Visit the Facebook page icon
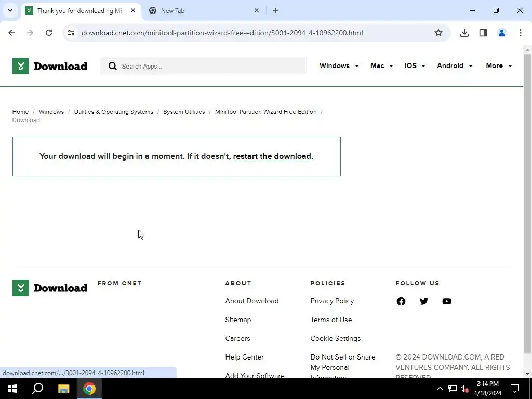Viewport: 532px width, 399px height. (x=401, y=301)
